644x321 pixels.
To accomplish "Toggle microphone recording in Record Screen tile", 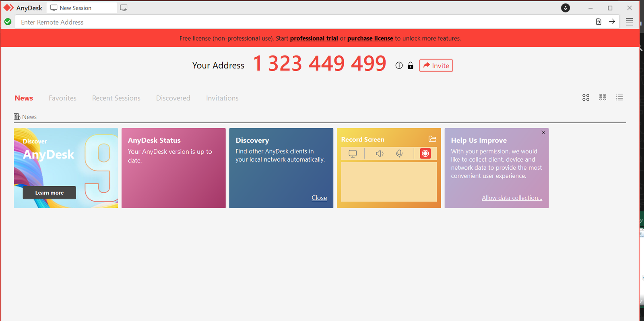I will 399,153.
